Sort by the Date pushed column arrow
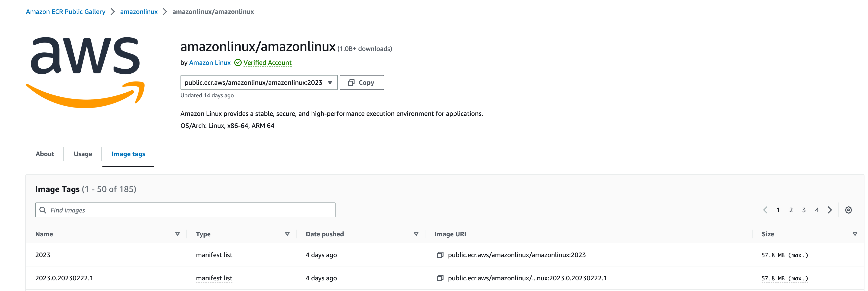This screenshot has height=291, width=868. click(x=416, y=234)
